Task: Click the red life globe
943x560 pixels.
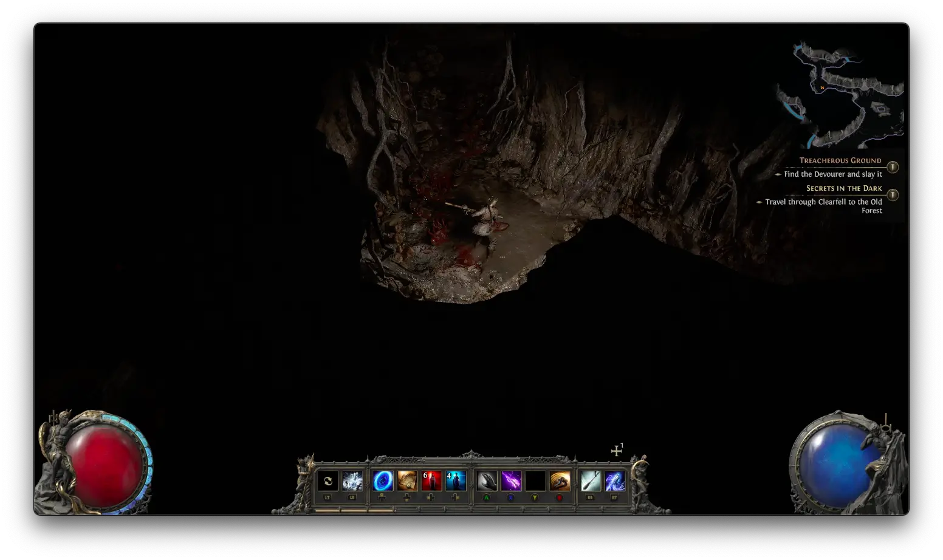Action: pos(104,465)
